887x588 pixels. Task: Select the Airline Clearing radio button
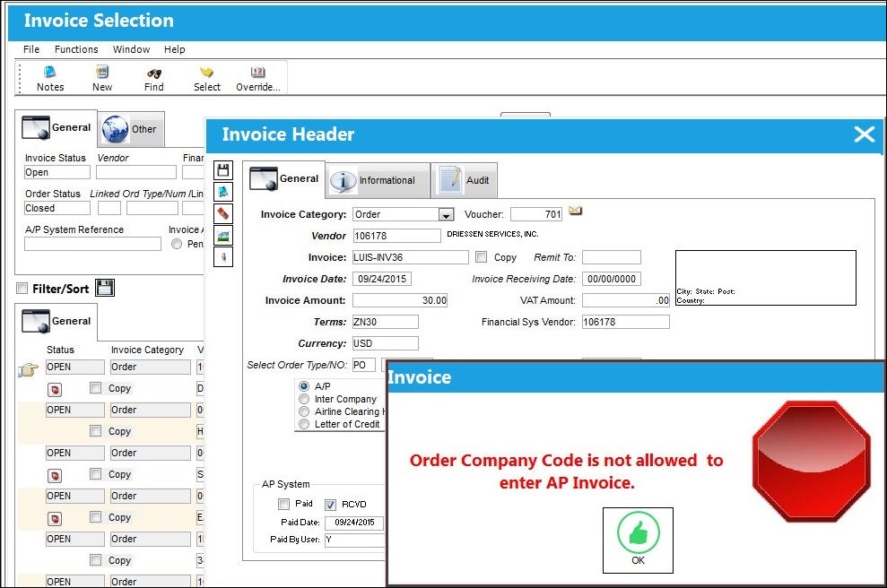click(x=304, y=411)
